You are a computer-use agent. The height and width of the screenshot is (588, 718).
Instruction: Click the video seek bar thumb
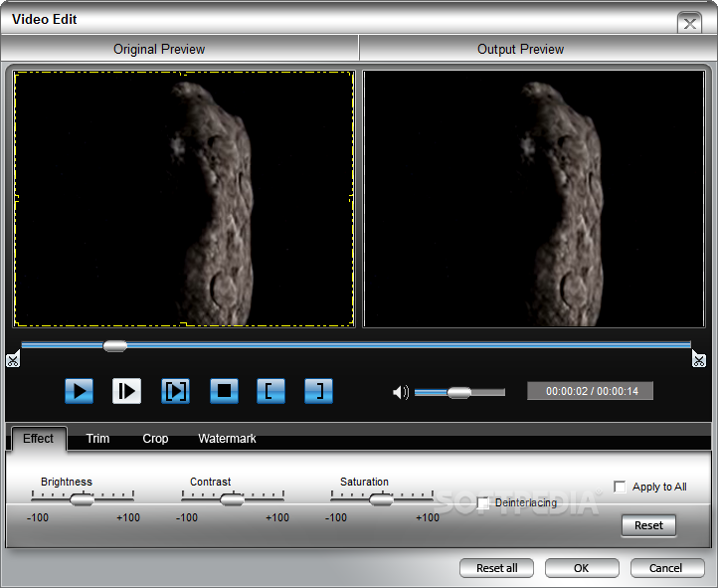pos(115,345)
